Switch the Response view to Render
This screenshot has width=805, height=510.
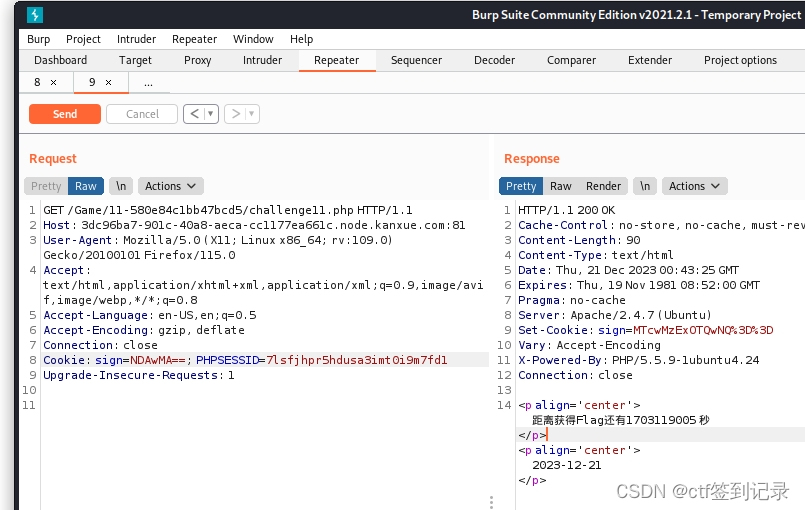[603, 186]
